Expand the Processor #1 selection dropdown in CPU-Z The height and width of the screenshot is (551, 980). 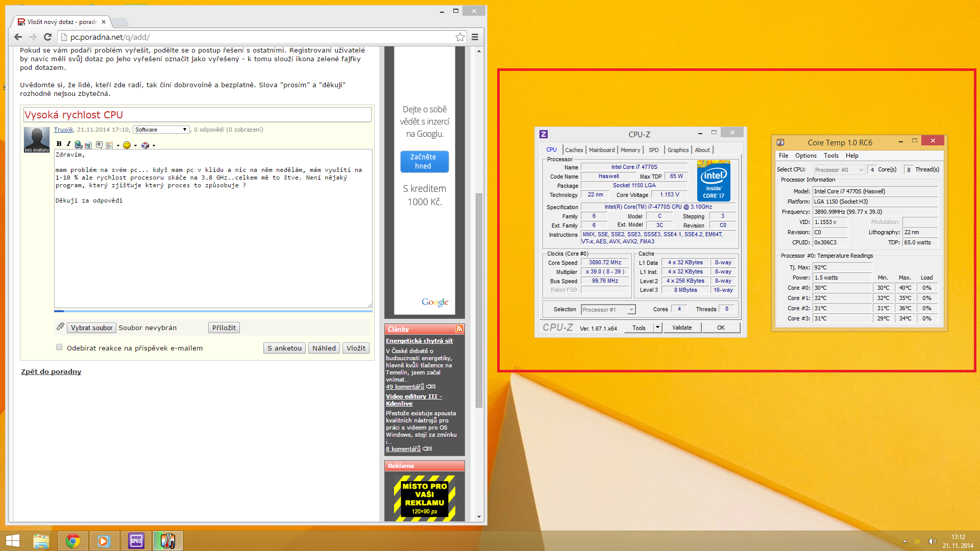631,310
